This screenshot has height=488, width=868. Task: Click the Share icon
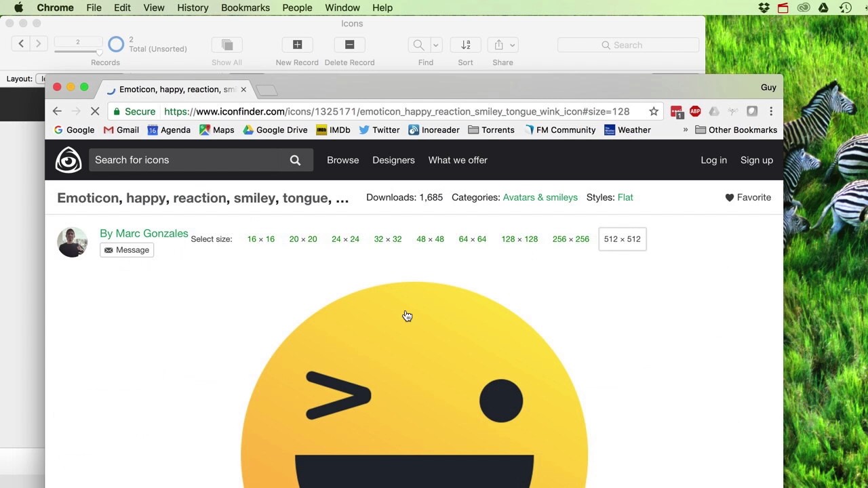tap(500, 45)
